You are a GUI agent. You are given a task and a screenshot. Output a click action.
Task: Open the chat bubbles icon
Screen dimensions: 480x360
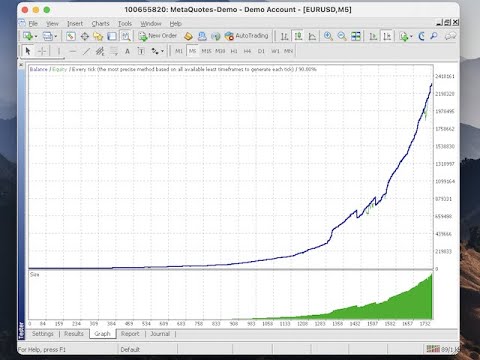[x=450, y=36]
